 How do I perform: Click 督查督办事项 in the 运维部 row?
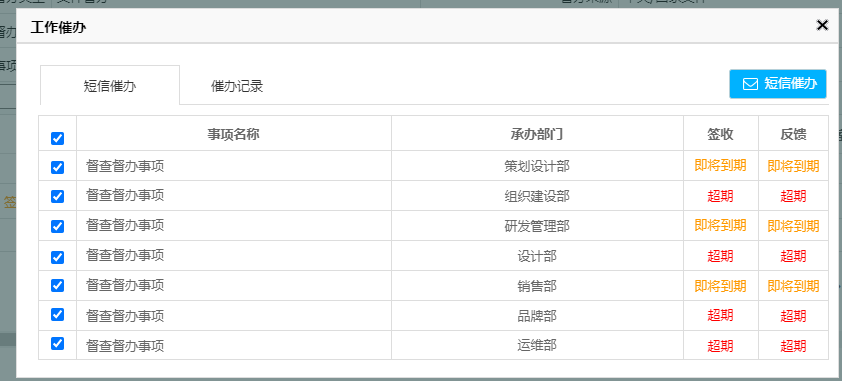(x=125, y=346)
